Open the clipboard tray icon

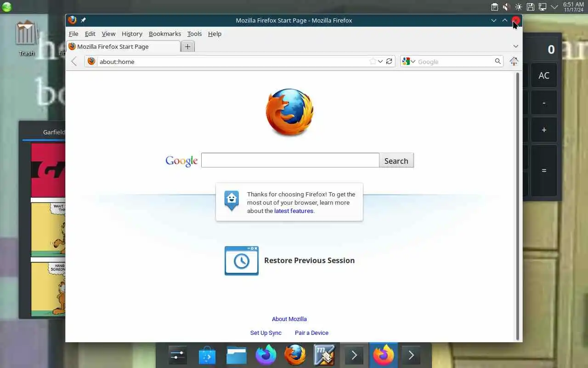pyautogui.click(x=494, y=7)
